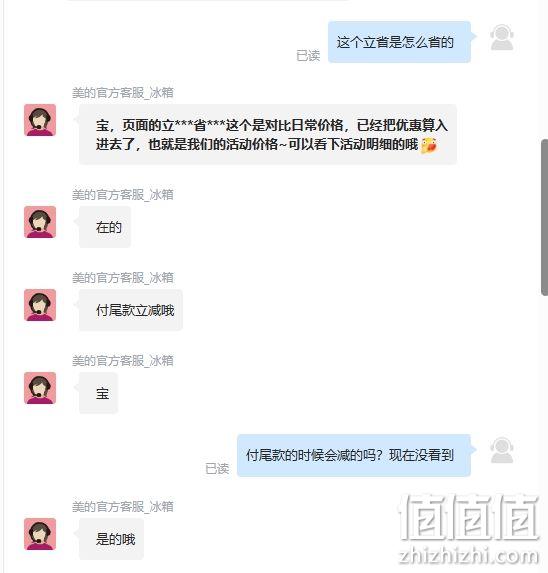Click the zhizhizhi.com watermark logo
This screenshot has width=548, height=573.
click(469, 530)
